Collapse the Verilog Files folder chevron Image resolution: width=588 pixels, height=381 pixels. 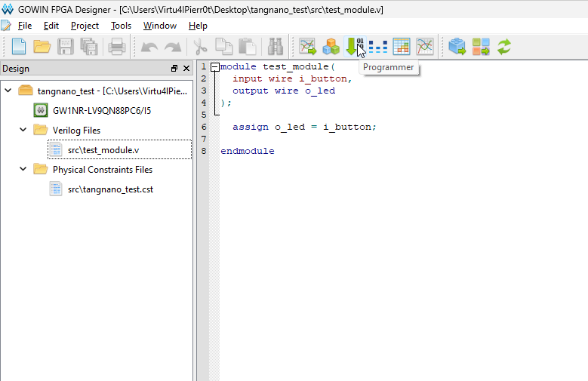(x=23, y=130)
